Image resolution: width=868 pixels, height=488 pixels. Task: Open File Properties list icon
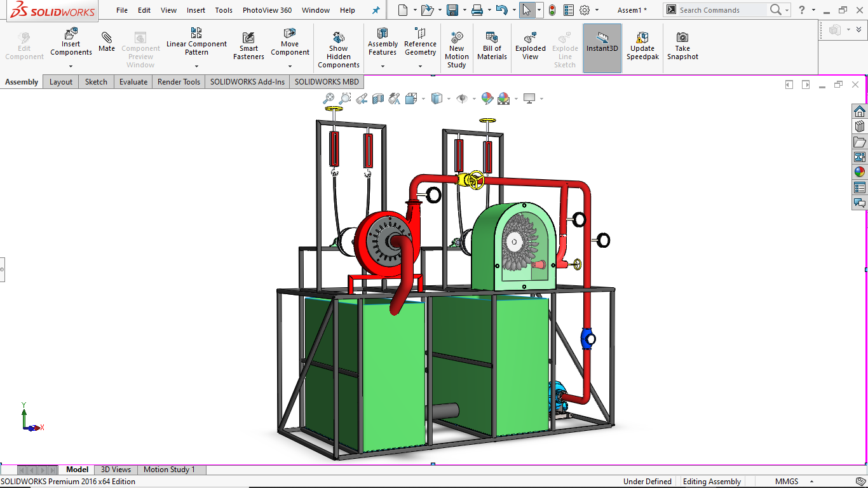(x=569, y=10)
